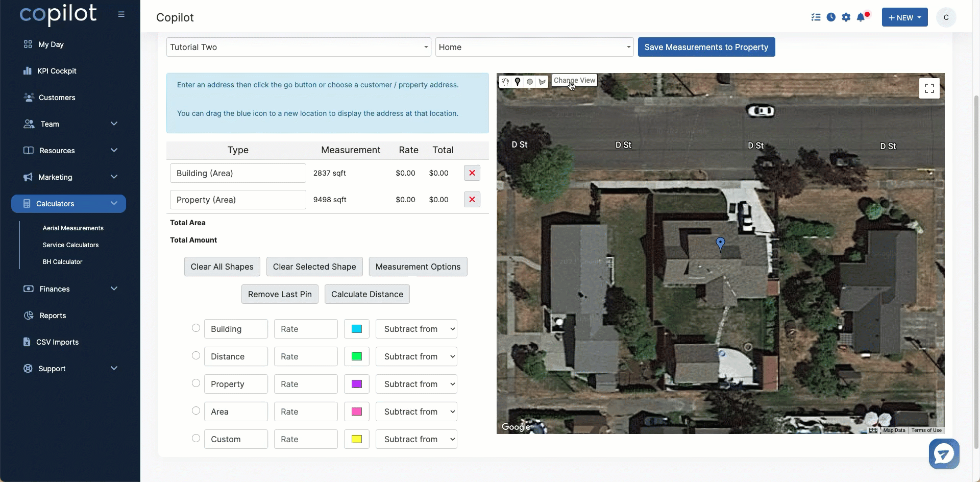This screenshot has height=482, width=980.
Task: Delete the Building (Area) measurement row
Action: (472, 173)
